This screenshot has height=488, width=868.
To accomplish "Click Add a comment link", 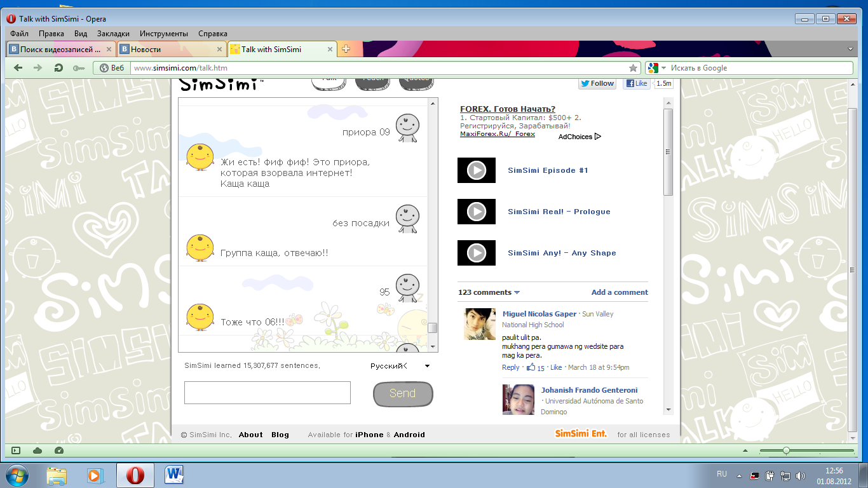I will click(620, 292).
